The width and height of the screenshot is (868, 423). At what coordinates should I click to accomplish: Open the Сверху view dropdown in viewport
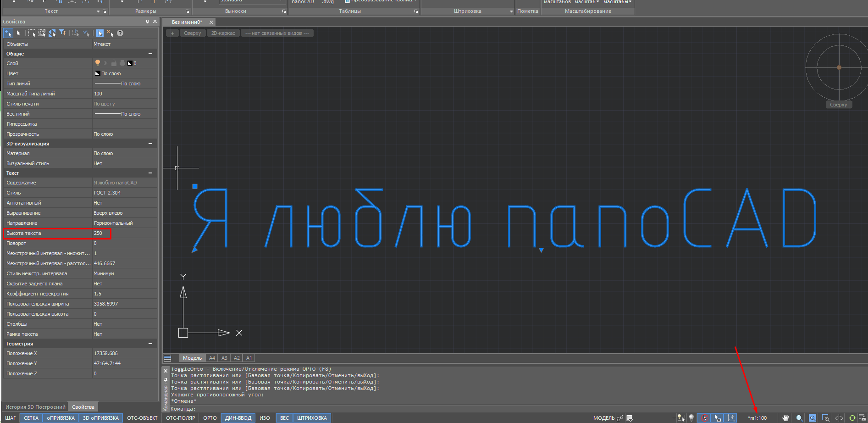pyautogui.click(x=193, y=33)
